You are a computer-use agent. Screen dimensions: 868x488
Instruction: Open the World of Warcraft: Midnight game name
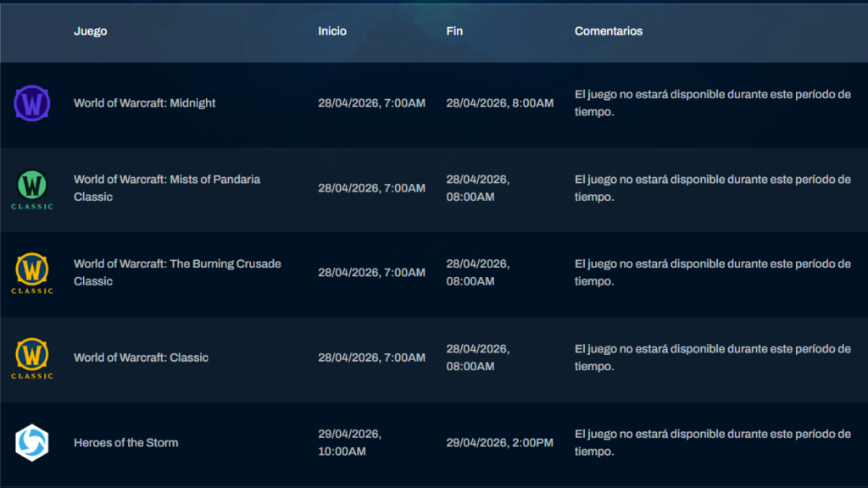145,103
